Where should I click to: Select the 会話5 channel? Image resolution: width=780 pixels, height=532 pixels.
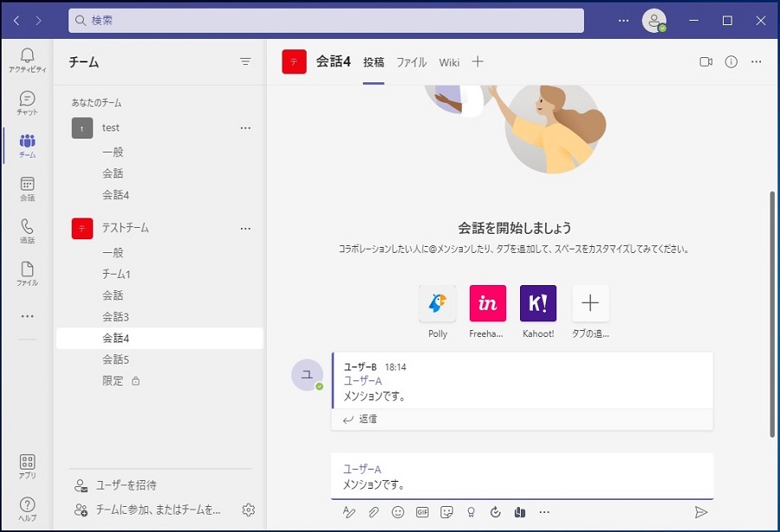coord(115,360)
